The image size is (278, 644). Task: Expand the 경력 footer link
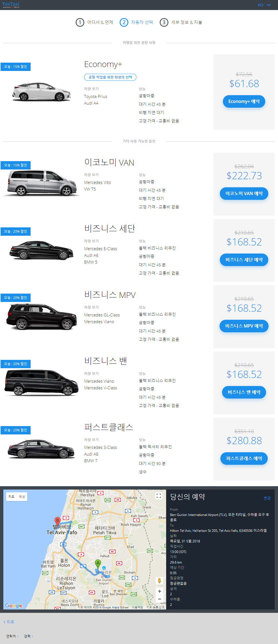pyautogui.click(x=28, y=636)
